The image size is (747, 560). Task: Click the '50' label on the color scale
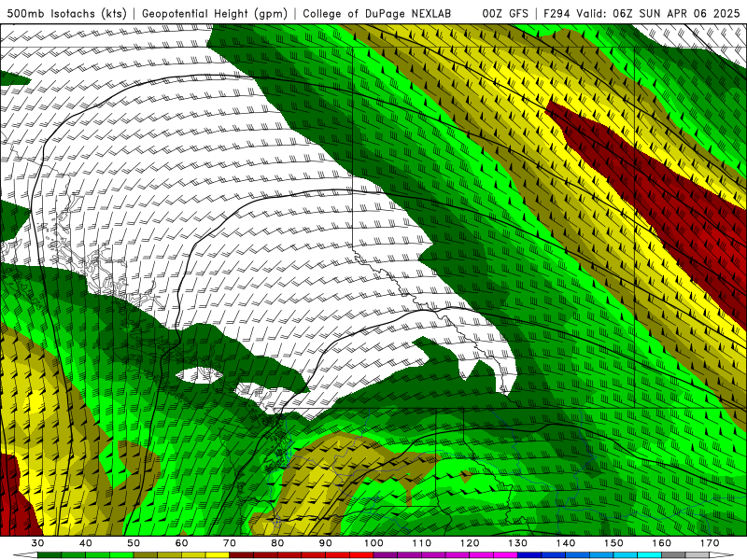pos(134,543)
